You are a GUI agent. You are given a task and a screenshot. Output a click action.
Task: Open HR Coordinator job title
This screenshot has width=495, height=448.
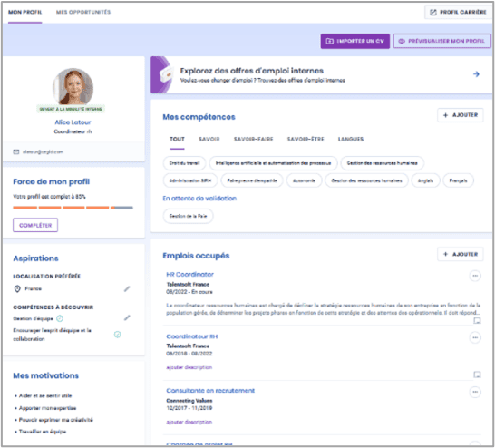tap(190, 275)
